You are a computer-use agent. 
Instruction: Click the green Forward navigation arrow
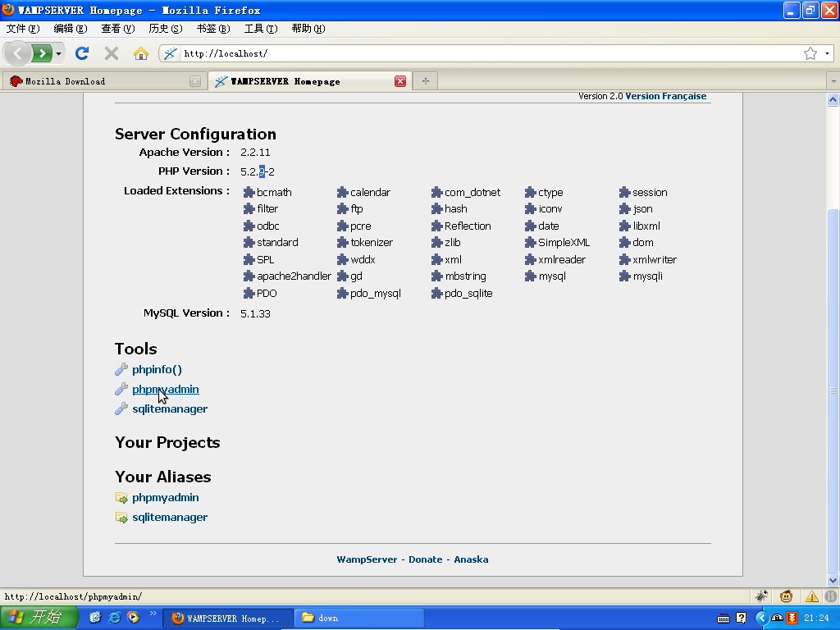pyautogui.click(x=42, y=53)
